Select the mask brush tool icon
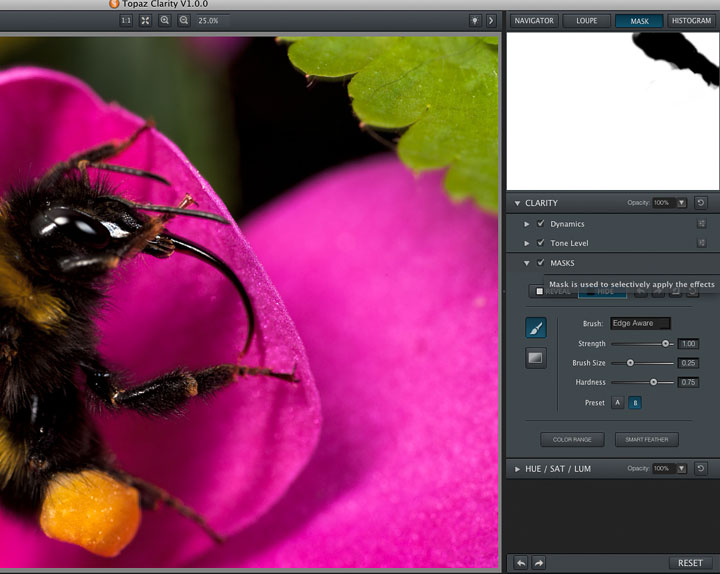The width and height of the screenshot is (720, 574). coord(536,328)
